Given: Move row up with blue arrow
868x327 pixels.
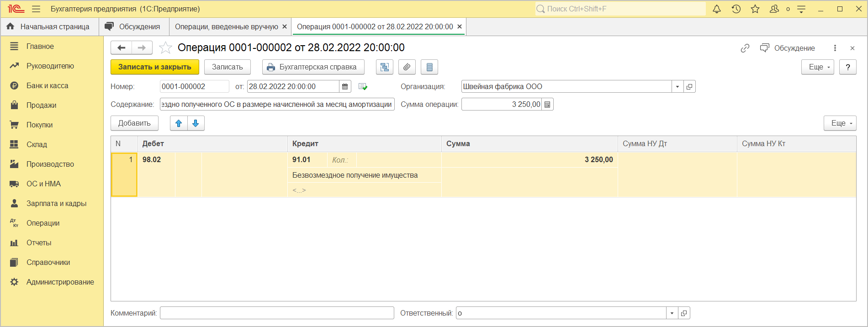Looking at the screenshot, I should tap(179, 123).
